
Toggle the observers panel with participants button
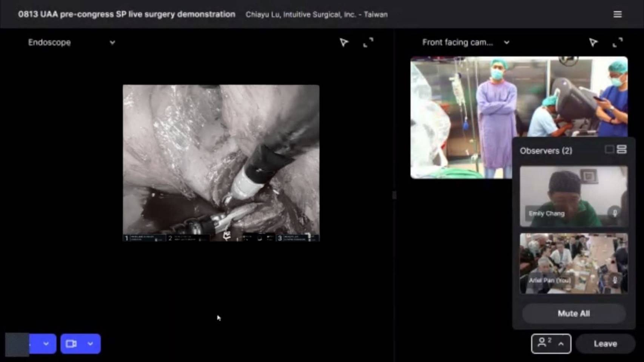[551, 344]
